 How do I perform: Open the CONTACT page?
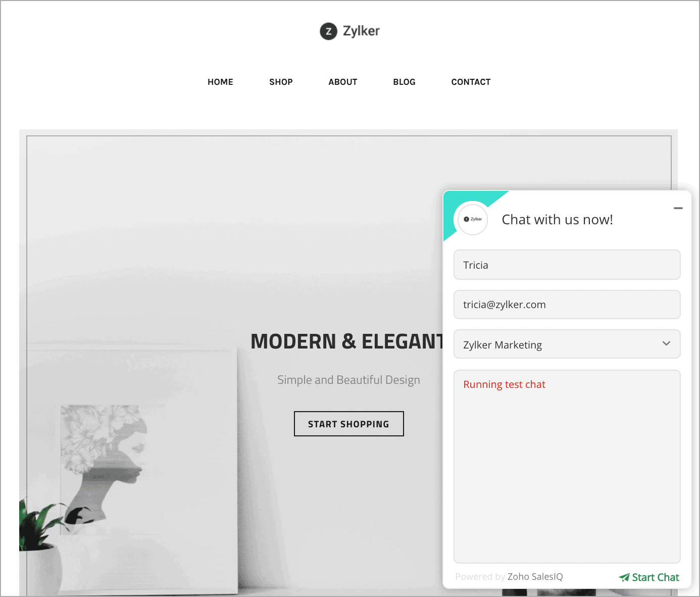pyautogui.click(x=471, y=82)
